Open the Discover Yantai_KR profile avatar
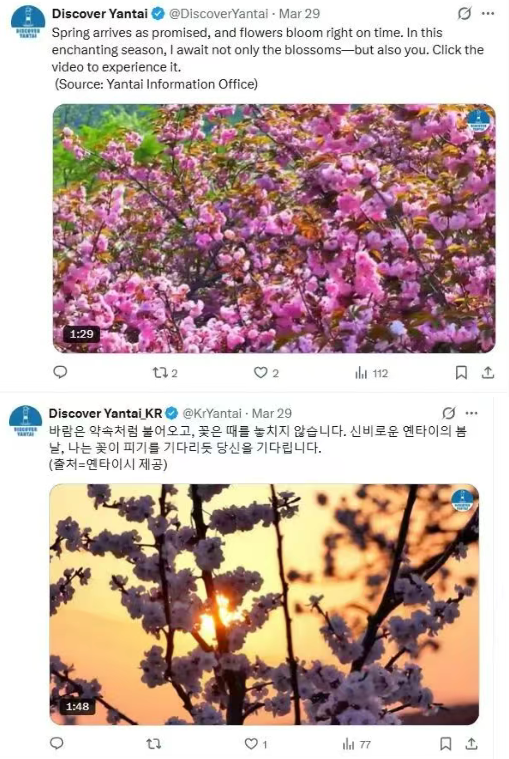This screenshot has height=759, width=509. [25, 421]
